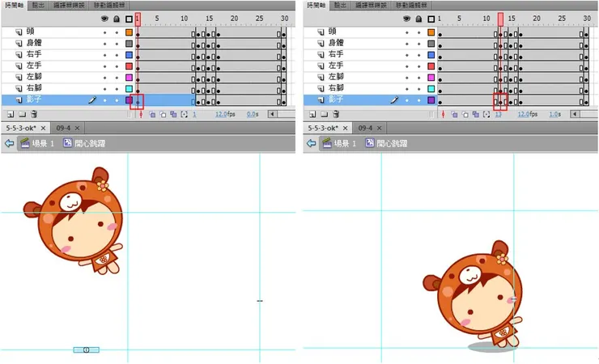
Task: Toggle lock dot of 左腳 layer, right timeline
Action: [419, 78]
